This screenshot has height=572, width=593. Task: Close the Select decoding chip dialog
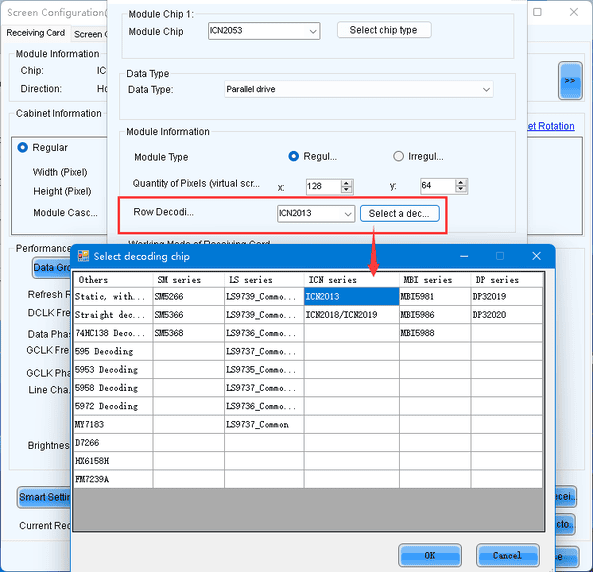tap(536, 256)
